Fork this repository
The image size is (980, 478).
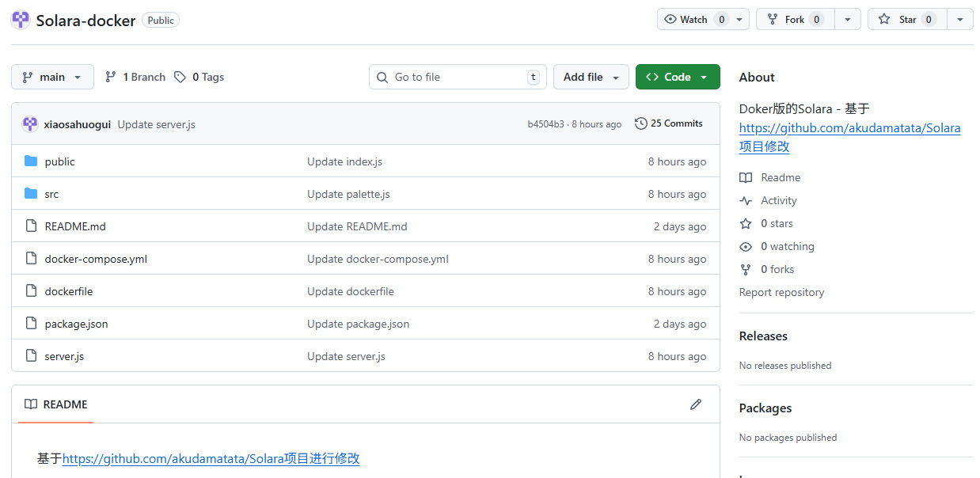coord(795,20)
